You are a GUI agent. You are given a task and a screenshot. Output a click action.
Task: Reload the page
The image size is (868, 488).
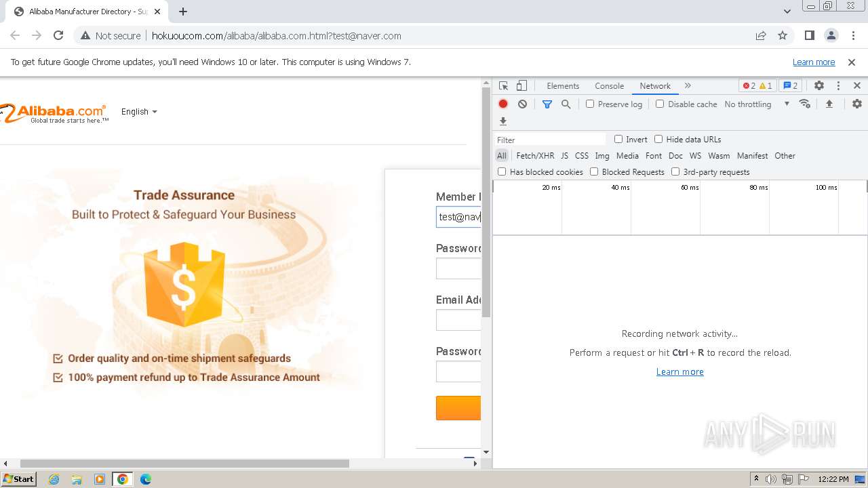pos(58,35)
